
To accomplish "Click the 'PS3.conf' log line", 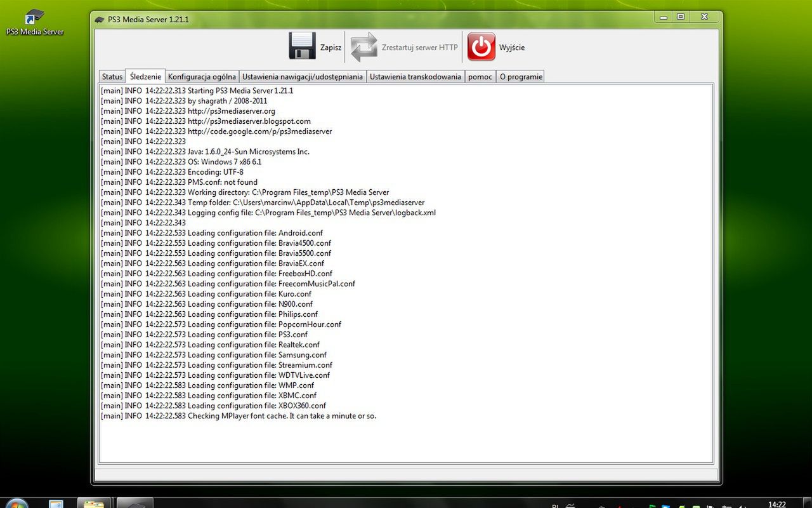I will coord(204,335).
